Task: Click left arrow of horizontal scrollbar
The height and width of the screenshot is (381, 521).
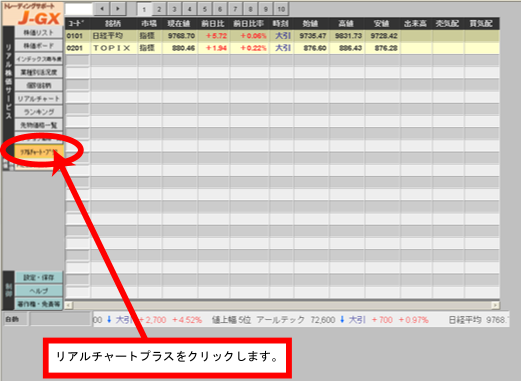Action: 69,305
